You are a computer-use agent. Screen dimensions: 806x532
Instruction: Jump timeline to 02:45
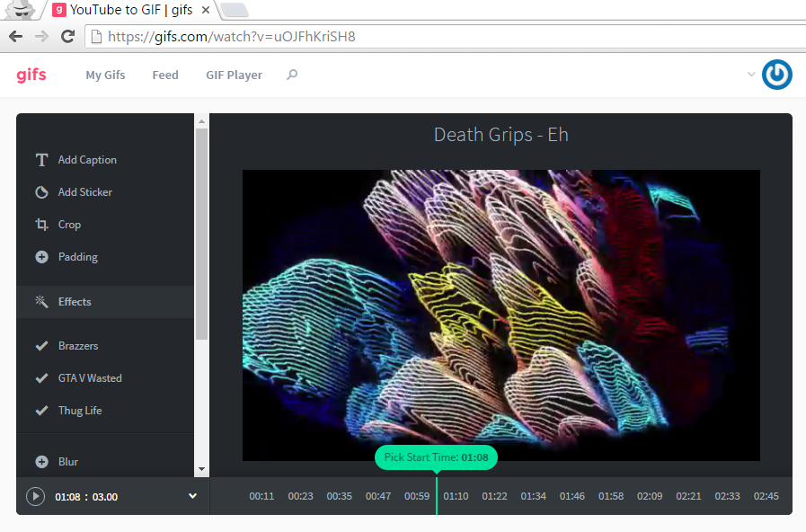click(766, 497)
